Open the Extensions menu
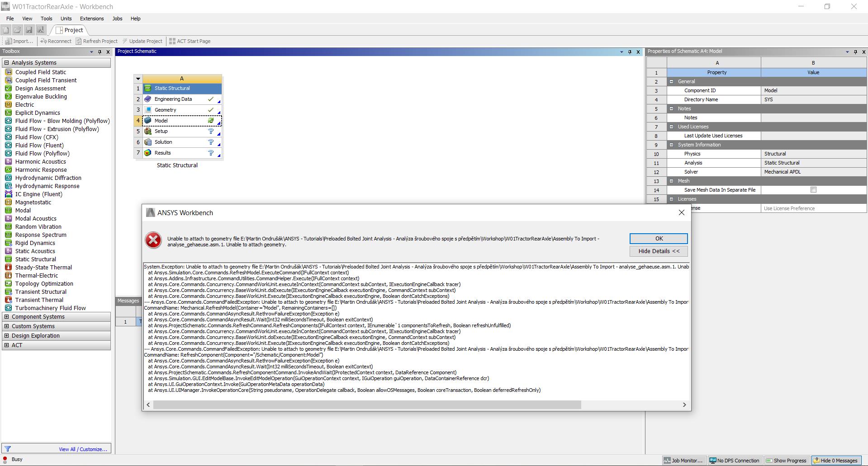Image resolution: width=868 pixels, height=466 pixels. point(92,19)
